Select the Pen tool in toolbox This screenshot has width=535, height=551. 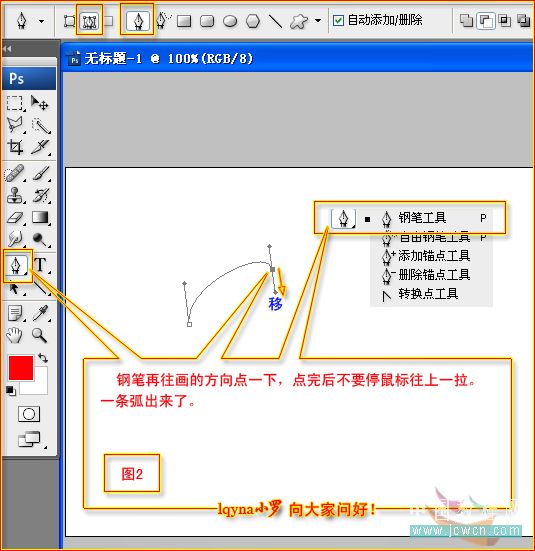coord(16,265)
